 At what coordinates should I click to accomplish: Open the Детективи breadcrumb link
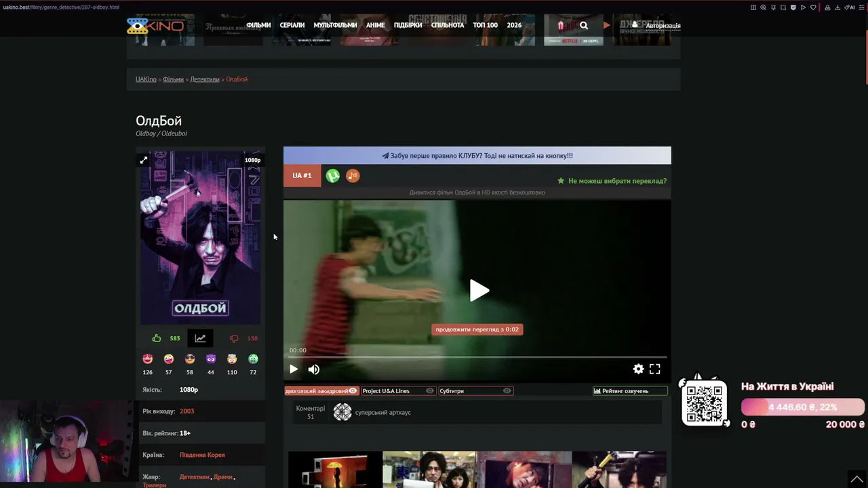coord(205,79)
